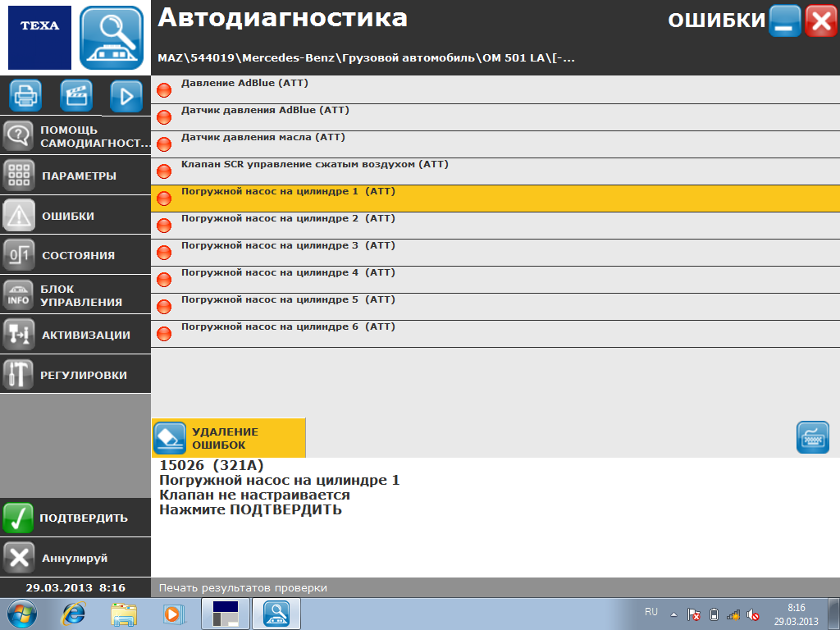The height and width of the screenshot is (630, 840).
Task: Open the Windows Start menu
Action: tap(22, 614)
